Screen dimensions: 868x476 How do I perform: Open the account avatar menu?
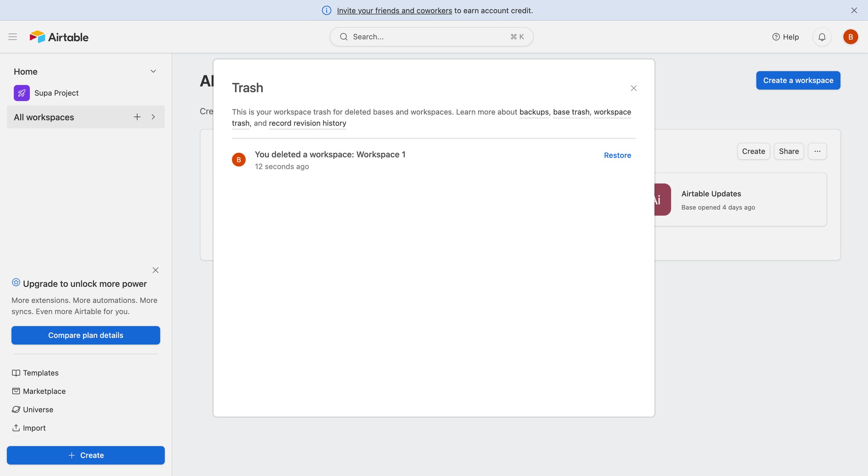tap(850, 37)
